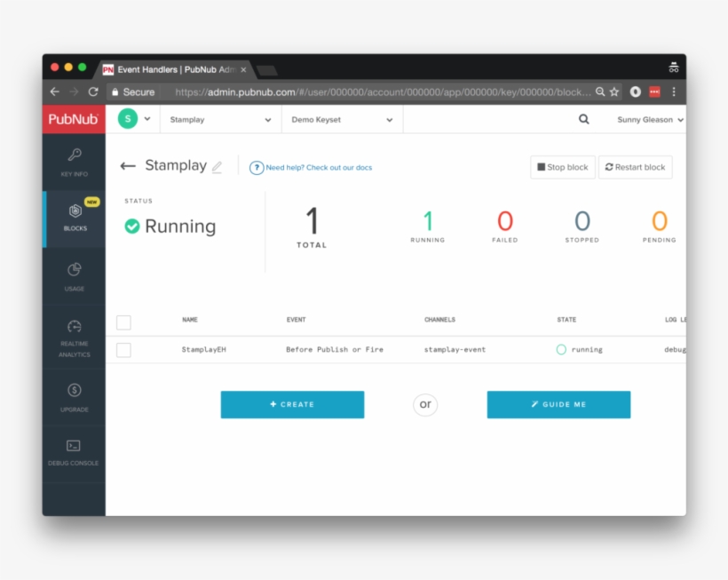Viewport: 728px width, 580px height.
Task: Click the Event column header
Action: (x=297, y=320)
